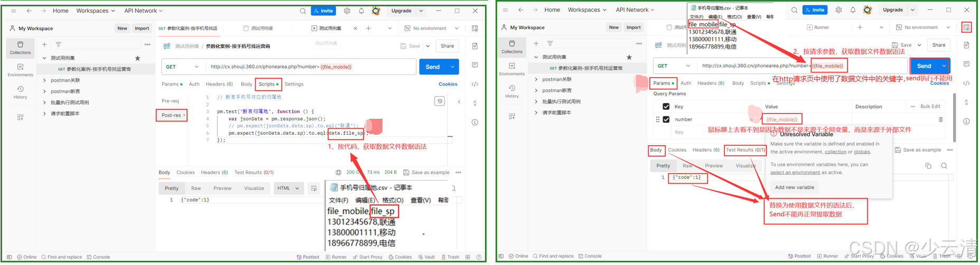Viewport: 980px width, 265px height.
Task: Open API Network dropdown in right window
Action: (634, 10)
